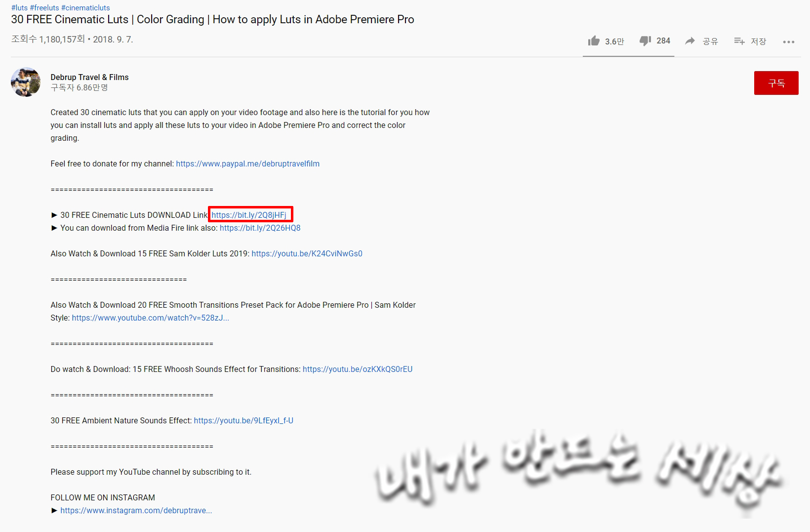Open the youtu.be/K24CviNwGs0 Sam Kolder Luts link
The height and width of the screenshot is (532, 810).
(x=307, y=253)
